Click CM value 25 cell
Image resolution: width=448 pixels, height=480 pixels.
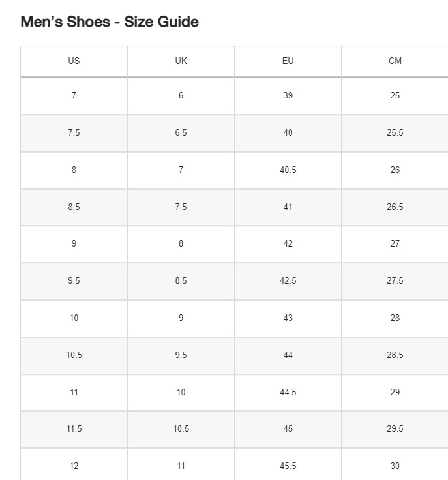point(395,95)
